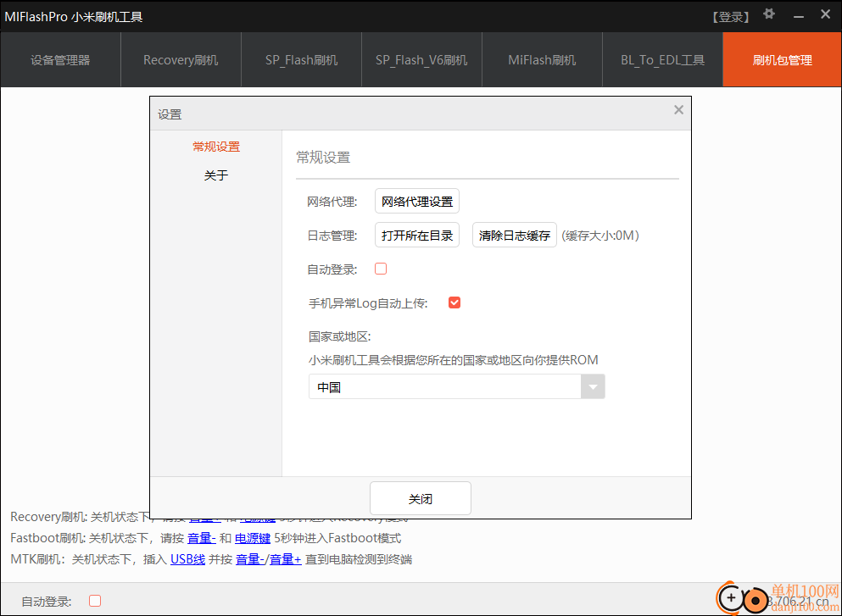Uncheck 手机异常Log自动上传 checkbox

point(454,302)
